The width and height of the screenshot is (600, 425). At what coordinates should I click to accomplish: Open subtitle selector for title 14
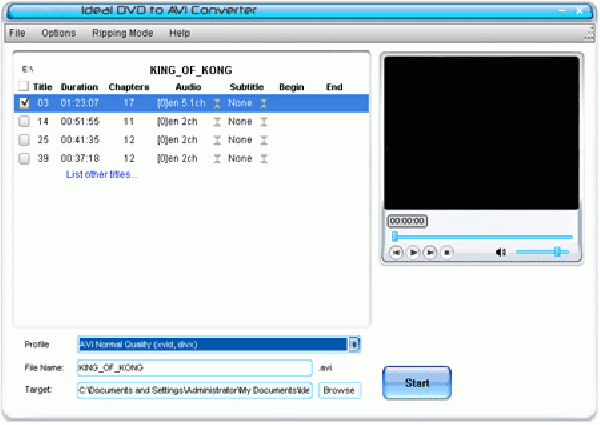click(x=264, y=122)
